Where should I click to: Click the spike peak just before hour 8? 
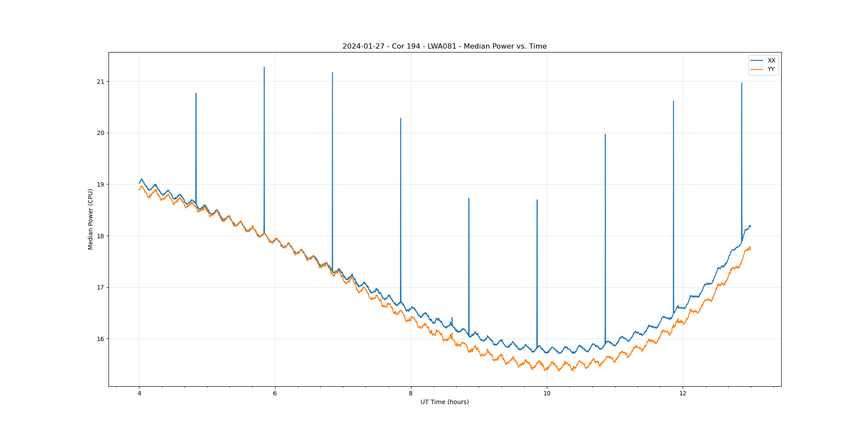(x=401, y=118)
